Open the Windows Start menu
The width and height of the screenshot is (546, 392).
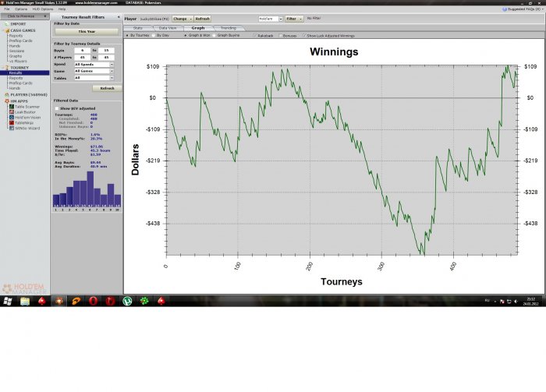[8, 301]
